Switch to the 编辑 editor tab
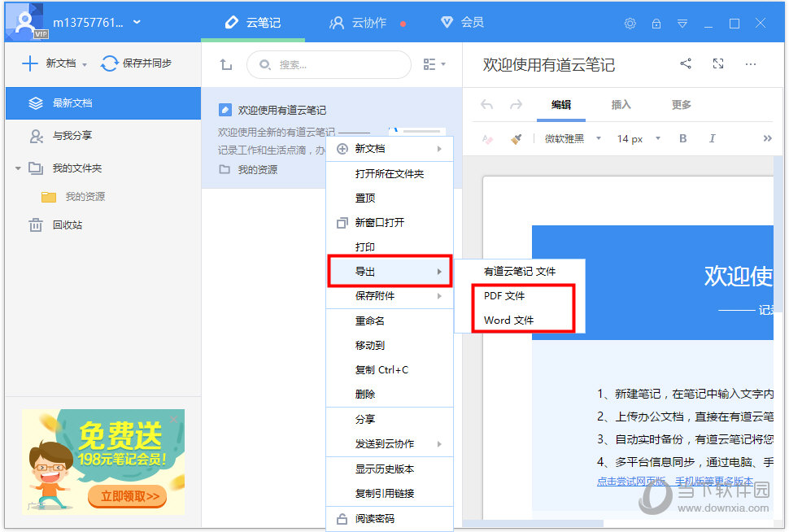The image size is (789, 532). pyautogui.click(x=561, y=105)
